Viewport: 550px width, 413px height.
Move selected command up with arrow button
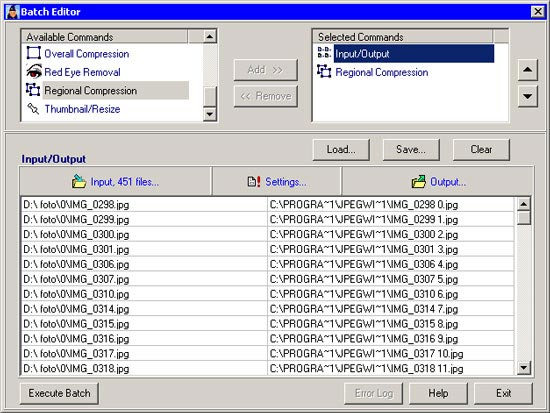528,69
